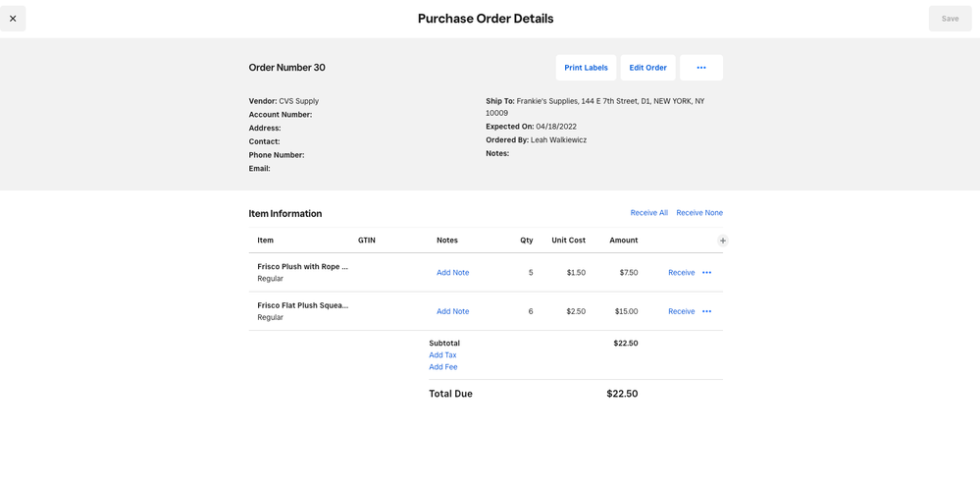Receive the Frisco Flat Plush Squeaker item
Image resolution: width=980 pixels, height=484 pixels.
[x=681, y=311]
